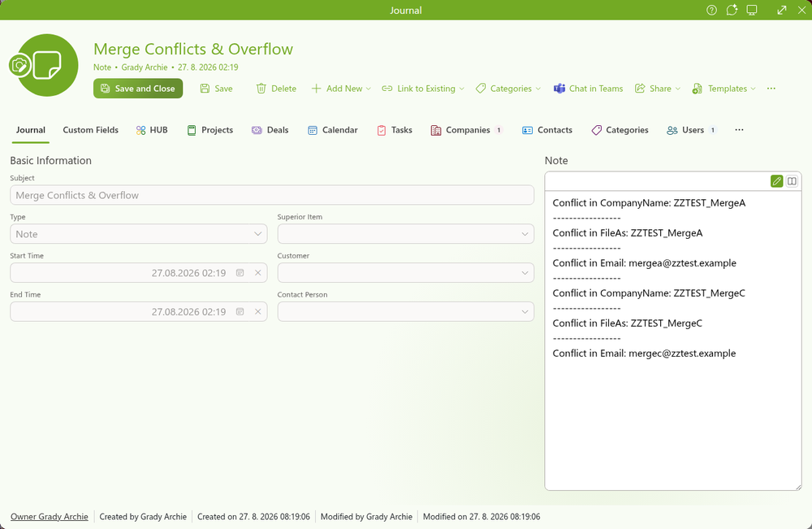Screen dimensions: 812x529
Task: Toggle note edit mode pencil icon
Action: click(x=776, y=181)
